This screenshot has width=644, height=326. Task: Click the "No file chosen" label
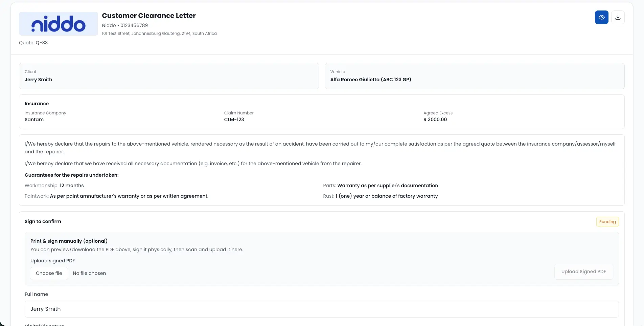[x=89, y=273]
